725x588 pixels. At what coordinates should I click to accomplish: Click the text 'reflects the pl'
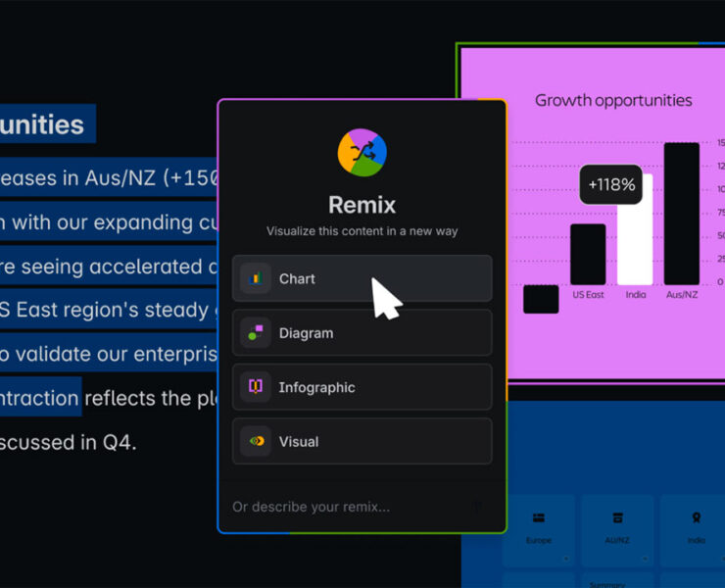point(151,398)
